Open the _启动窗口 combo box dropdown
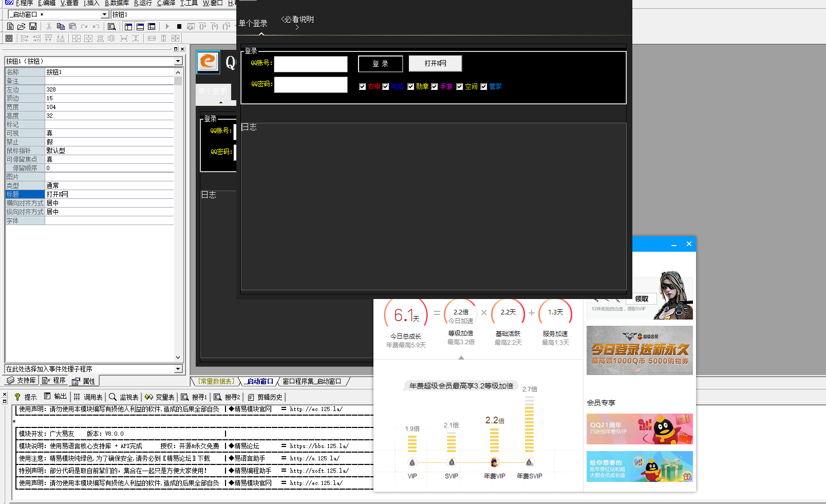Screen dimensions: 826x504 (x=104, y=14)
